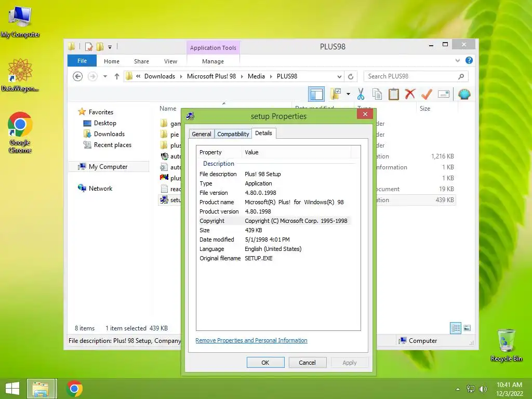The height and width of the screenshot is (399, 532).
Task: Select the Copyright property row
Action: pos(275,221)
